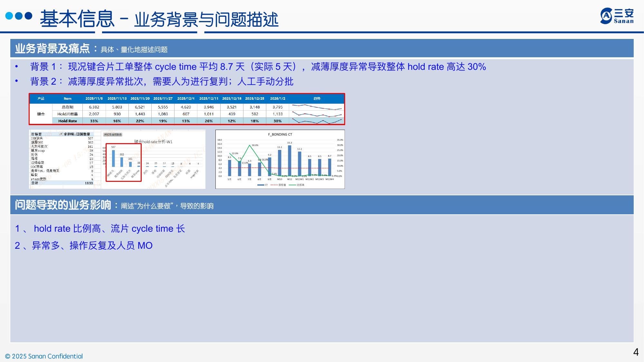
Task: Click the 2025/12/18 column header
Action: click(232, 98)
